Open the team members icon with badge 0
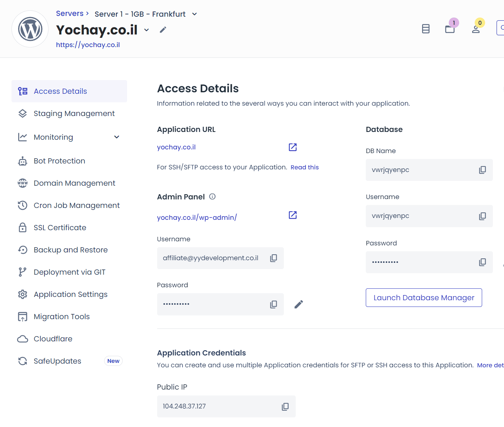 tap(476, 29)
